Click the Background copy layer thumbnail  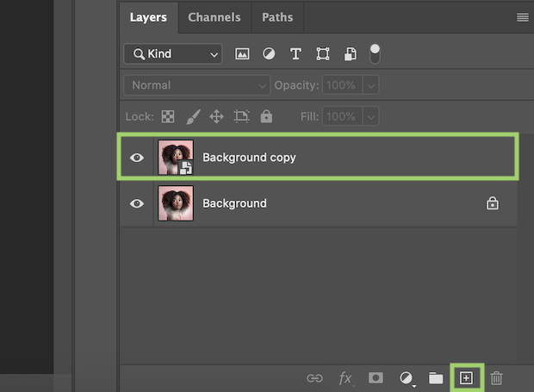click(x=176, y=158)
